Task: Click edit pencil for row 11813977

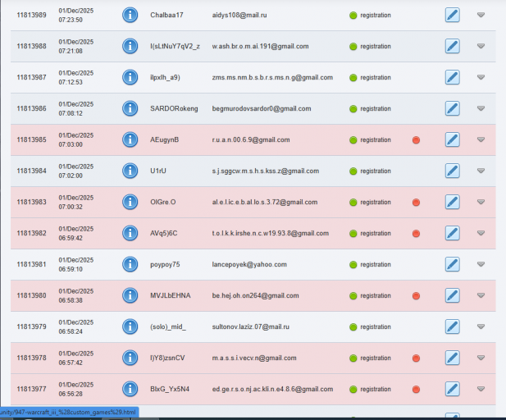Action: 453,389
